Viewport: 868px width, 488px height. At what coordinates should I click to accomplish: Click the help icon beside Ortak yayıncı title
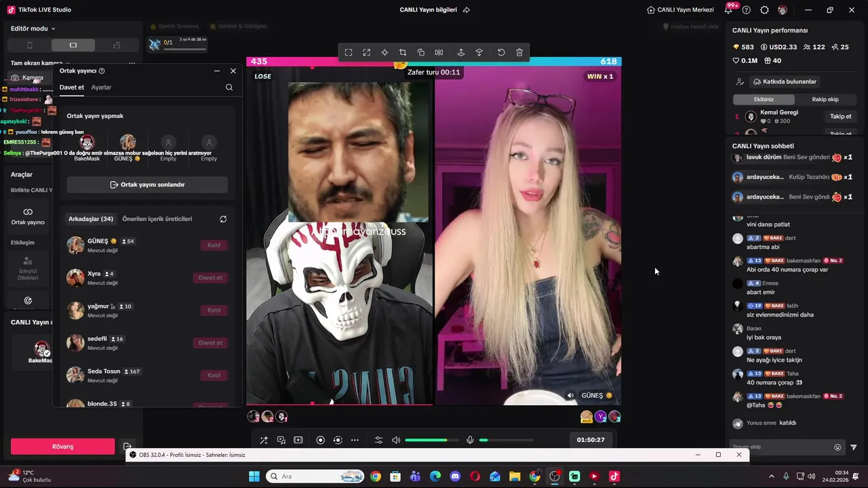click(102, 70)
